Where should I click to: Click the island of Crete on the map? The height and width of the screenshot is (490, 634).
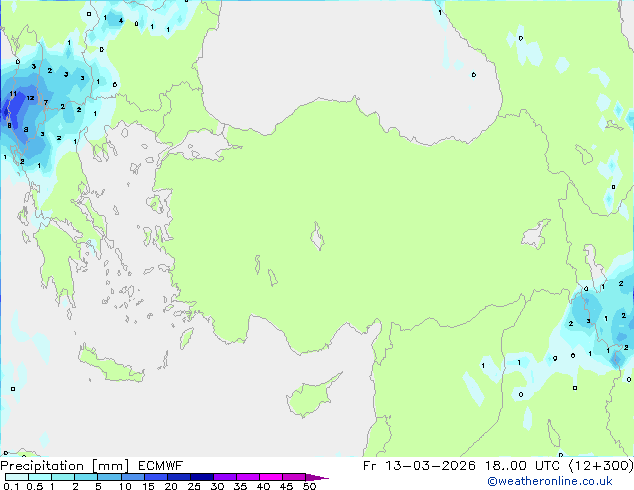click(109, 365)
